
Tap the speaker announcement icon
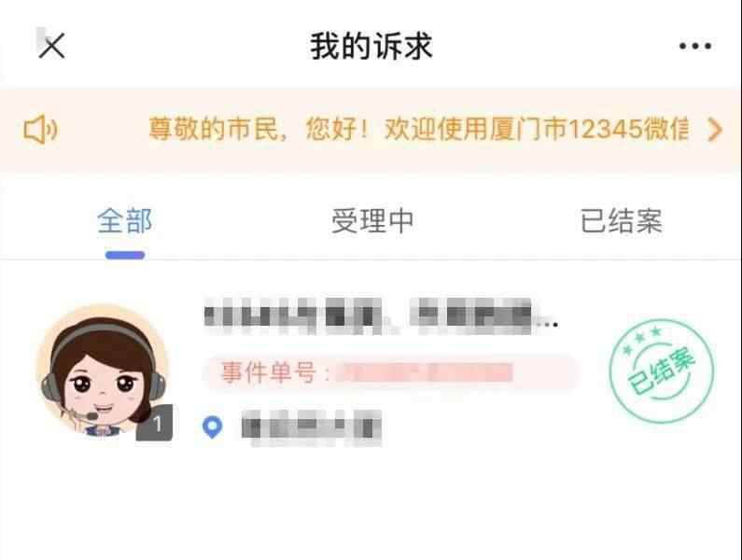[x=41, y=129]
